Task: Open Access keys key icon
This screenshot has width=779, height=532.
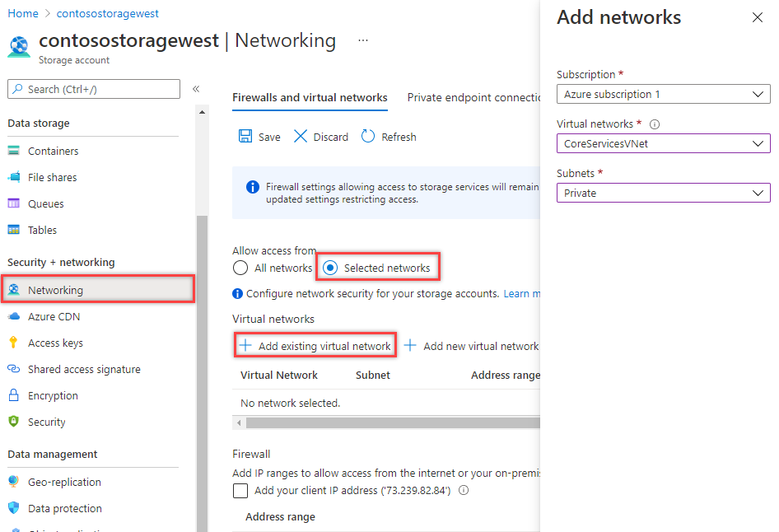Action: point(13,343)
